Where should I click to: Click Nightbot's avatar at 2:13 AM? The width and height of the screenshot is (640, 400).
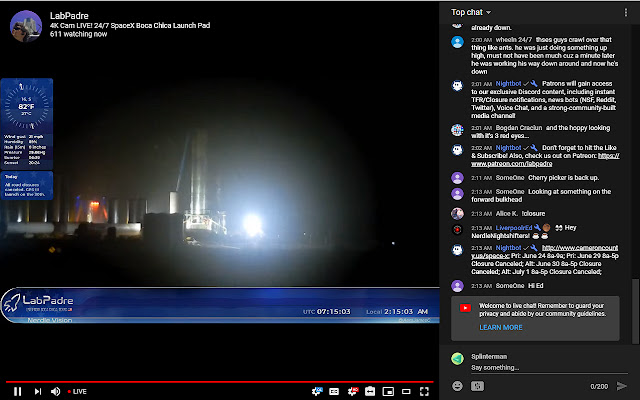click(x=458, y=250)
